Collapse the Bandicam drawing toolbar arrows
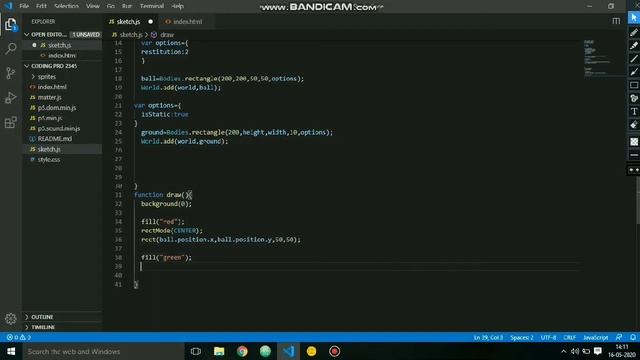The height and width of the screenshot is (360, 640). [634, 170]
